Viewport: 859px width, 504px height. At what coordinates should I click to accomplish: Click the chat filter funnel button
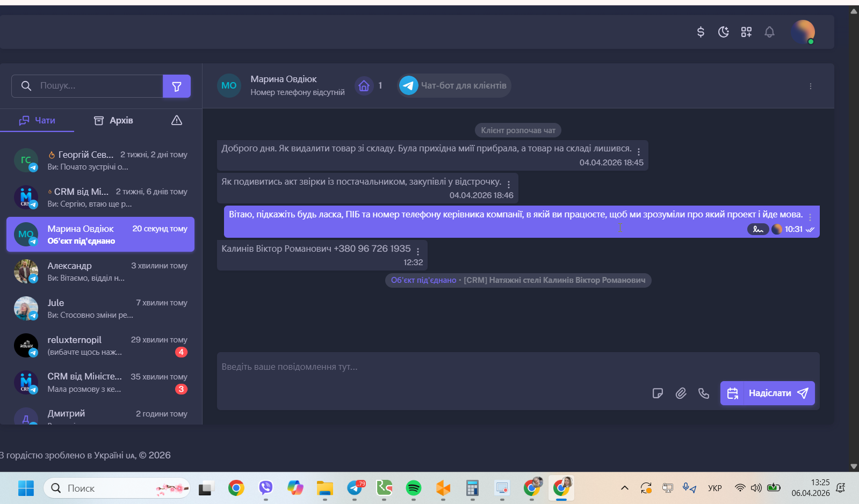click(x=177, y=86)
